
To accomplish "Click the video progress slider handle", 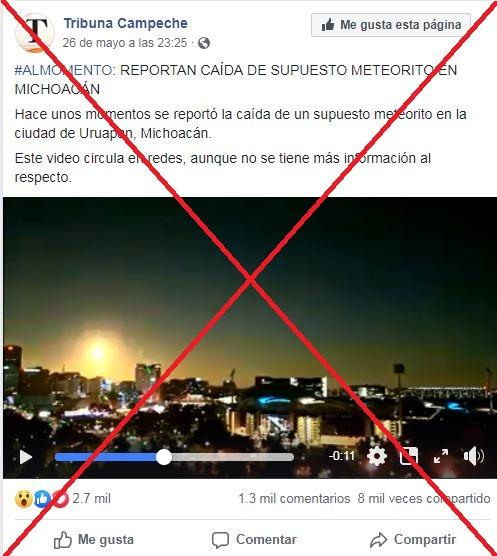I will coord(164,457).
